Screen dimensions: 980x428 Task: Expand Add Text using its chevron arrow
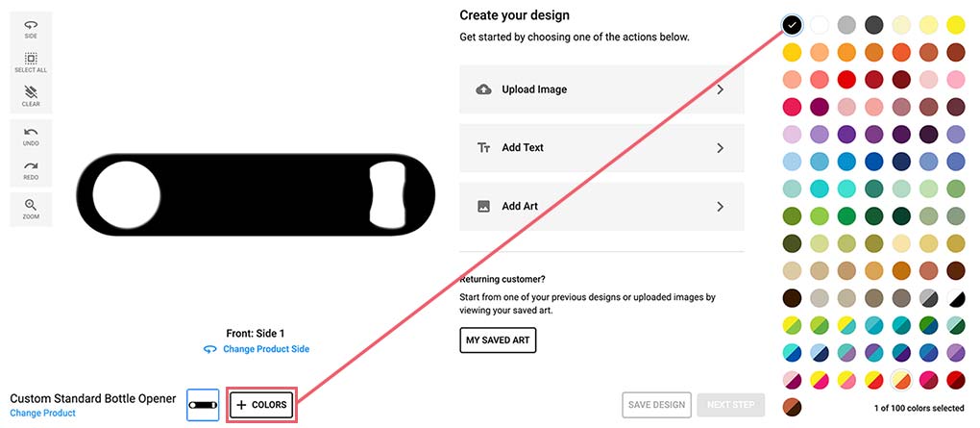click(720, 148)
